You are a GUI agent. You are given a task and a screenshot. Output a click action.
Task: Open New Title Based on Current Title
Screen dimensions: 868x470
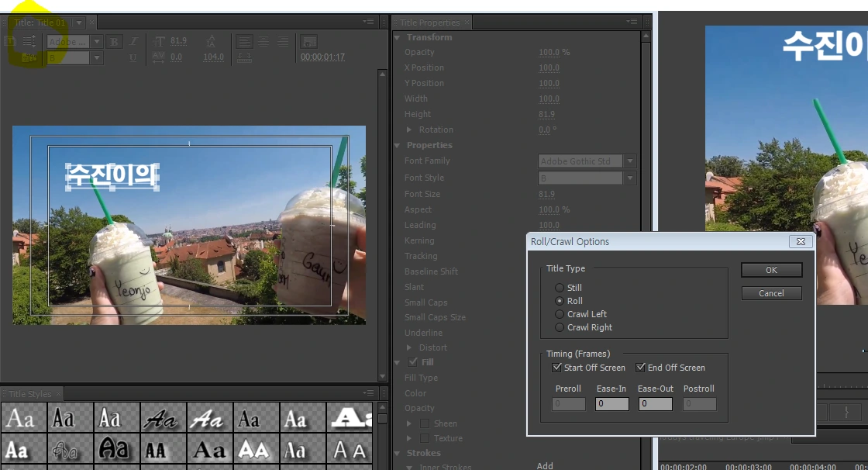pyautogui.click(x=11, y=41)
